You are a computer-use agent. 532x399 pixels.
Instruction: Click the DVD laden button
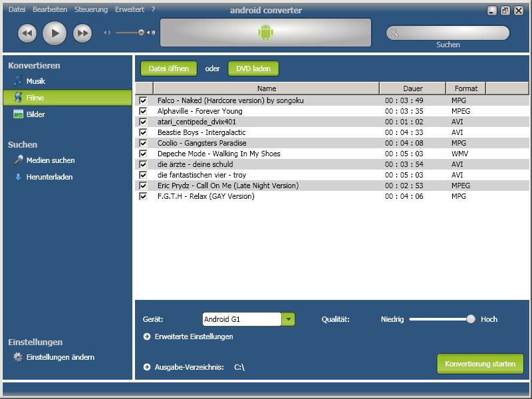(253, 68)
